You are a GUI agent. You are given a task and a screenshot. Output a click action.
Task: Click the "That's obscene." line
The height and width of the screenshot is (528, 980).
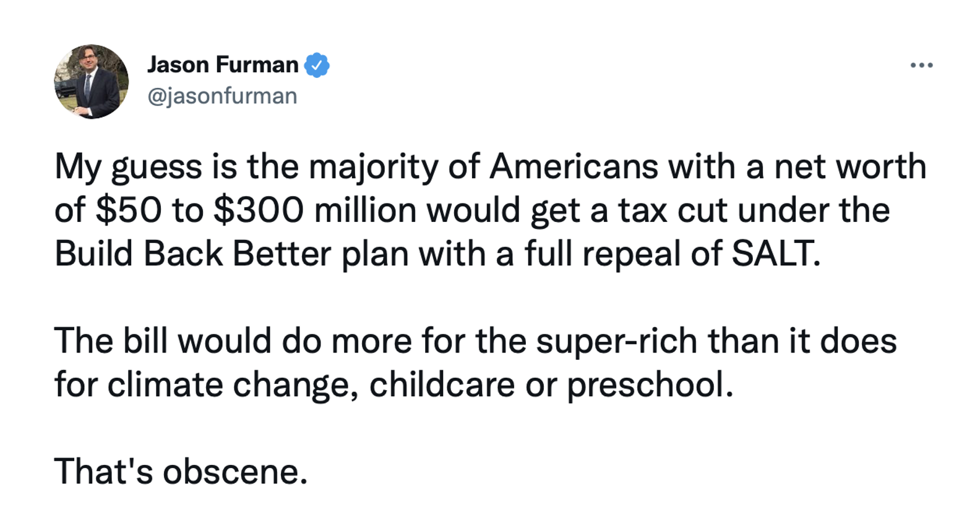[181, 471]
